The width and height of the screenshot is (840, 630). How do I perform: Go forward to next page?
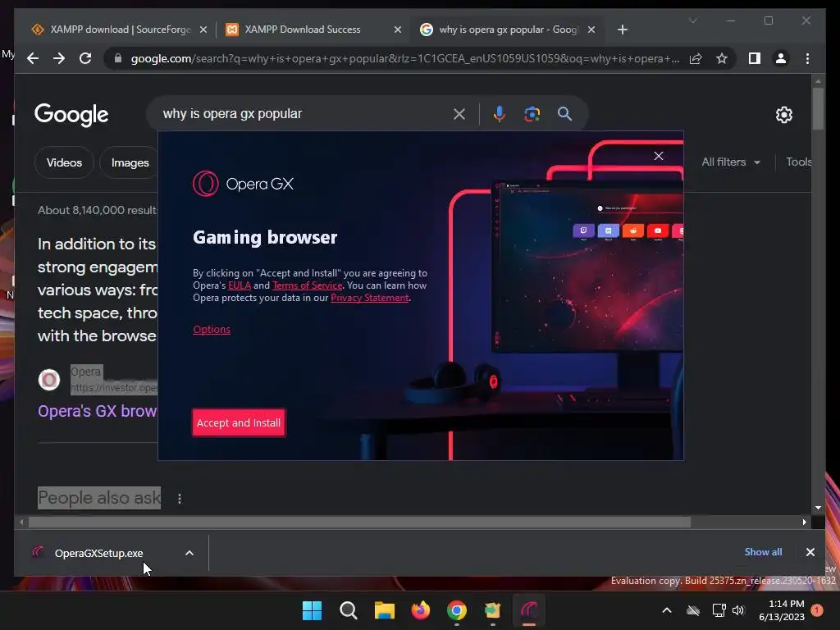59,58
